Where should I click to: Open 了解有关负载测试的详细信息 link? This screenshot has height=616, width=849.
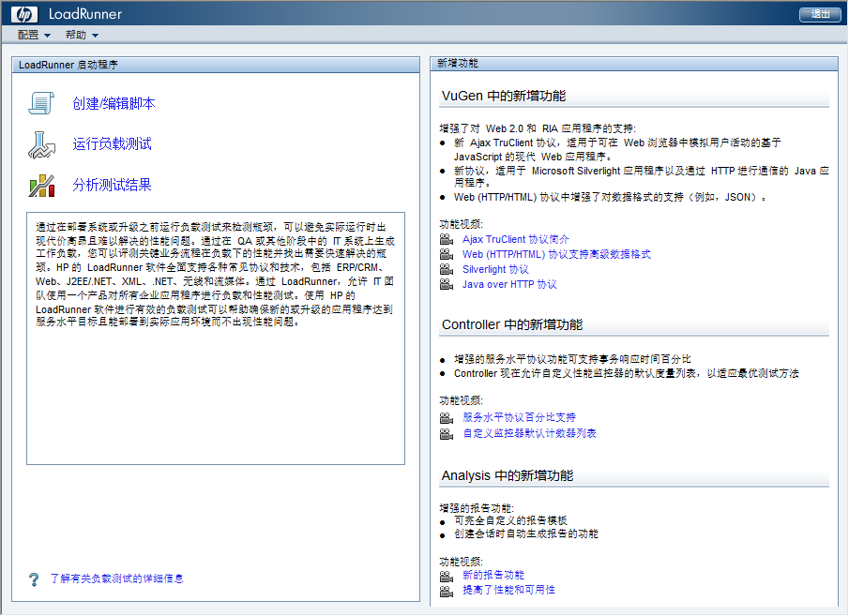tap(117, 578)
